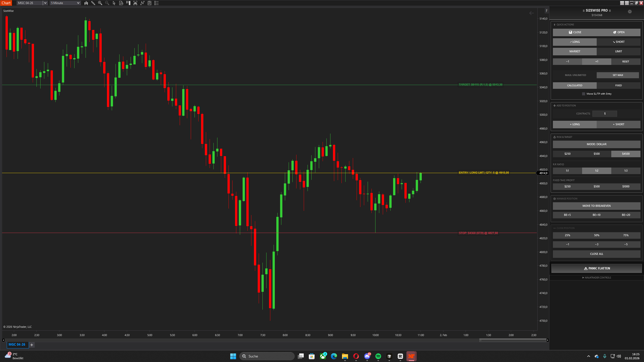644x362 pixels.
Task: Activate the Cursor pointer tool
Action: pyautogui.click(x=114, y=3)
